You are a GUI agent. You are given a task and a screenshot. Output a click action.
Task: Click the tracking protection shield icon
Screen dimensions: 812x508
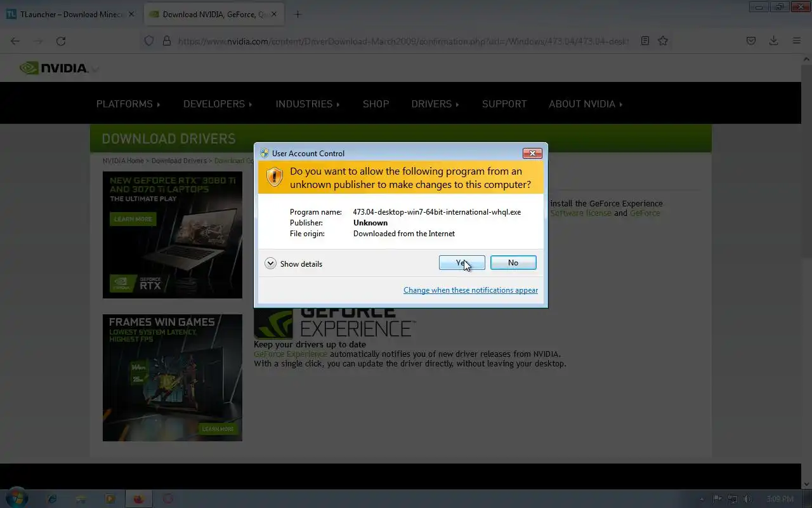pos(149,41)
